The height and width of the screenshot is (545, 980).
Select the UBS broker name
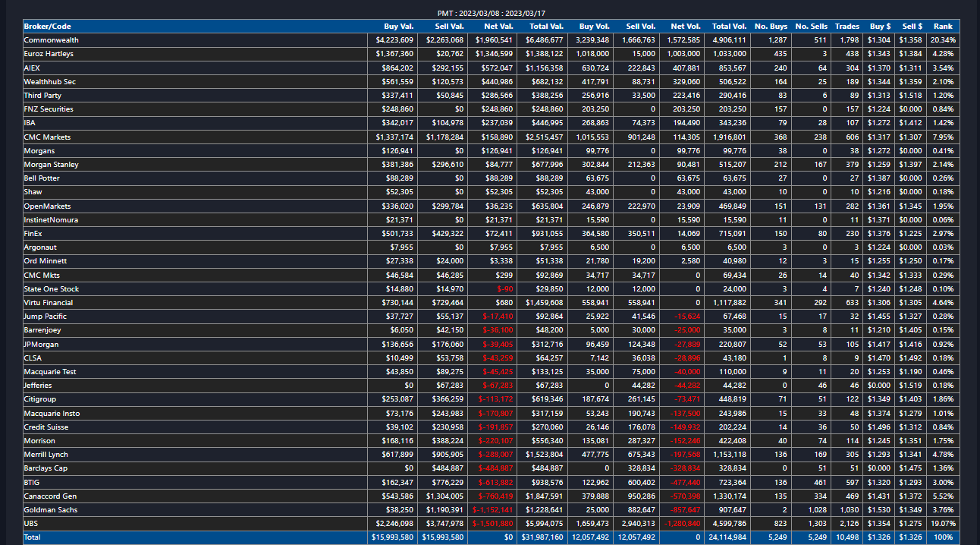[31, 523]
